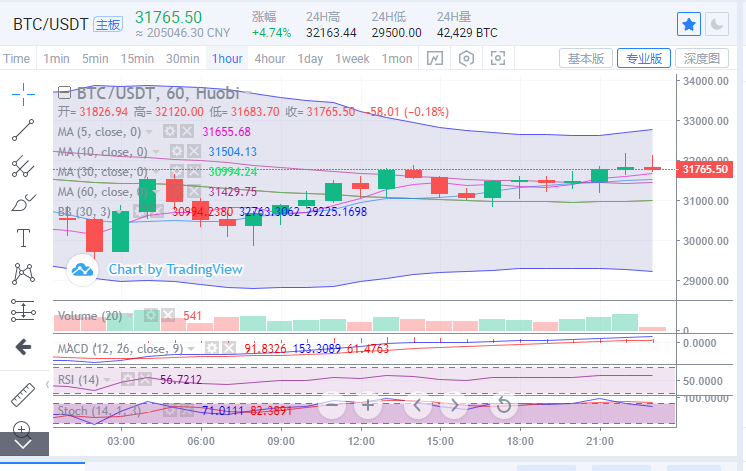
Task: Switch to 5min interval
Action: pyautogui.click(x=95, y=59)
